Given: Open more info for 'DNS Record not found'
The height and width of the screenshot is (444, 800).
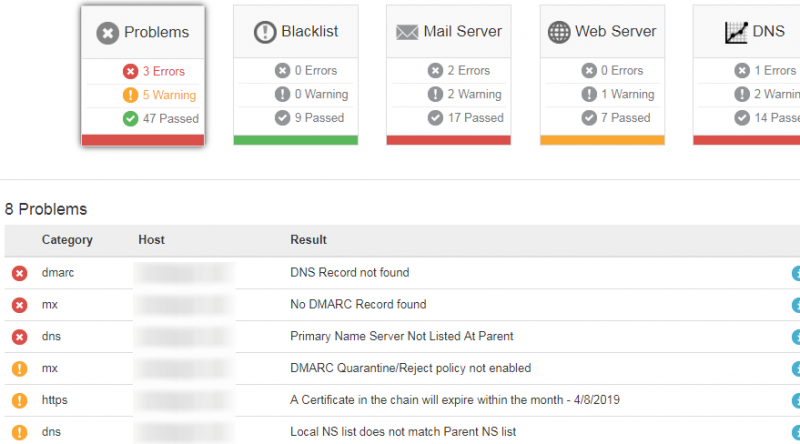Looking at the screenshot, I should [x=796, y=274].
